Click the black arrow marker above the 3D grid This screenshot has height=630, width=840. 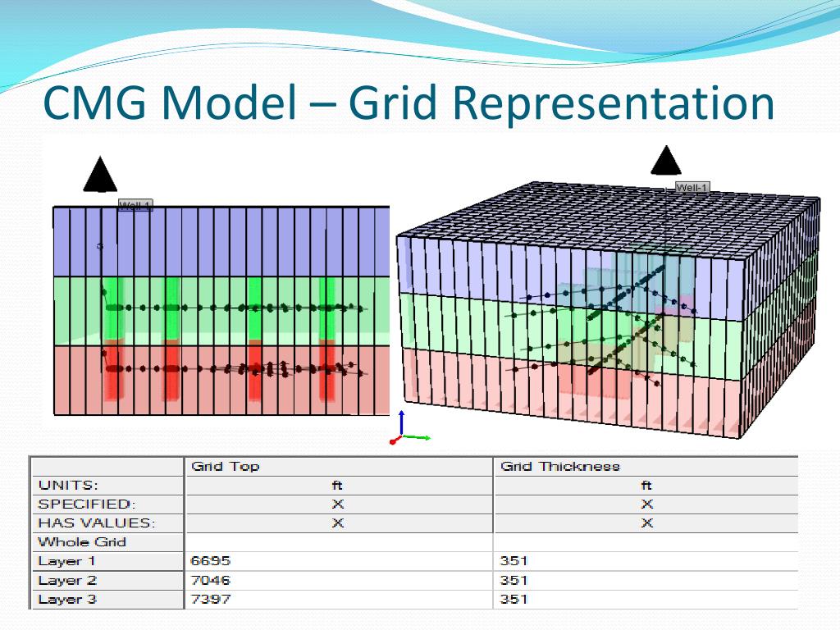pyautogui.click(x=666, y=160)
